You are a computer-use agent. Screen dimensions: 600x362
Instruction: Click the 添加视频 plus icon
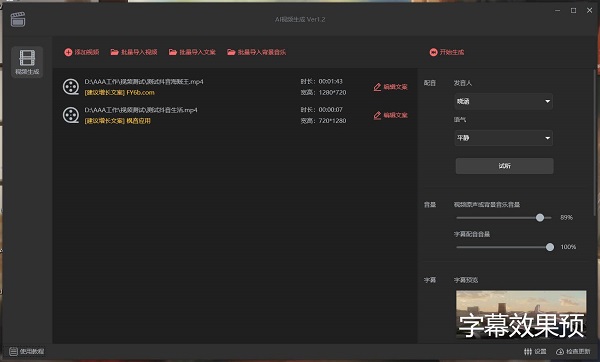click(x=68, y=52)
